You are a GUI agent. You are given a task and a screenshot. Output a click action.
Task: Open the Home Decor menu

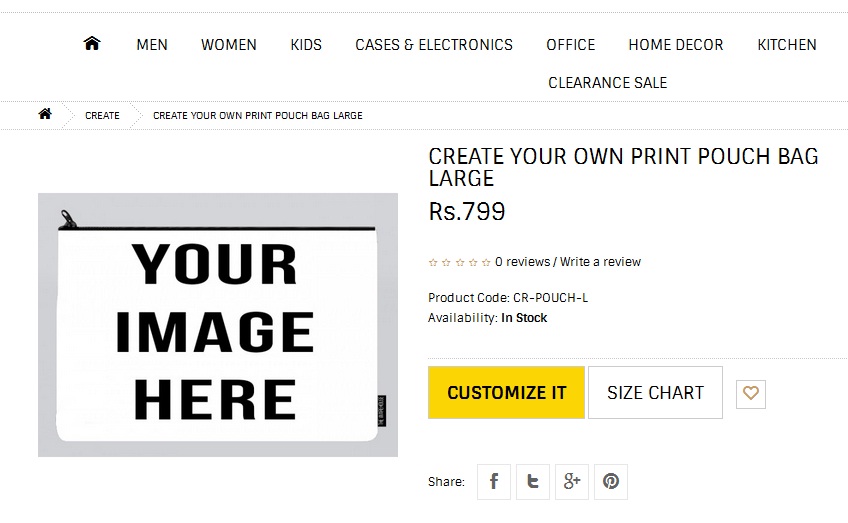[x=676, y=45]
